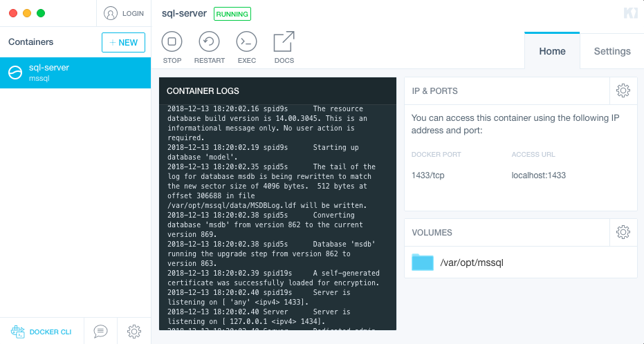Stop the sql-server container
Screen dimensions: 644x344
coord(172,42)
